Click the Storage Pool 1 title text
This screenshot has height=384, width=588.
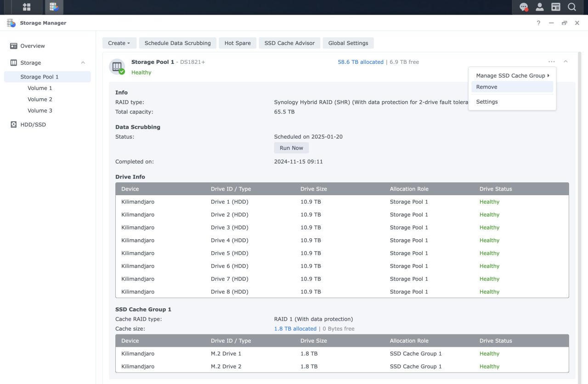(153, 62)
